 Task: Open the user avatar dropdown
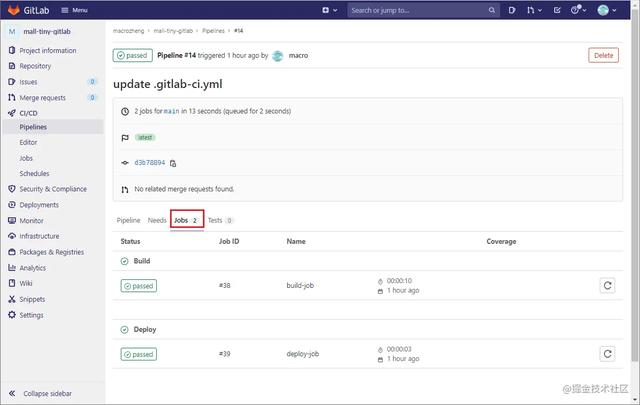(x=607, y=10)
